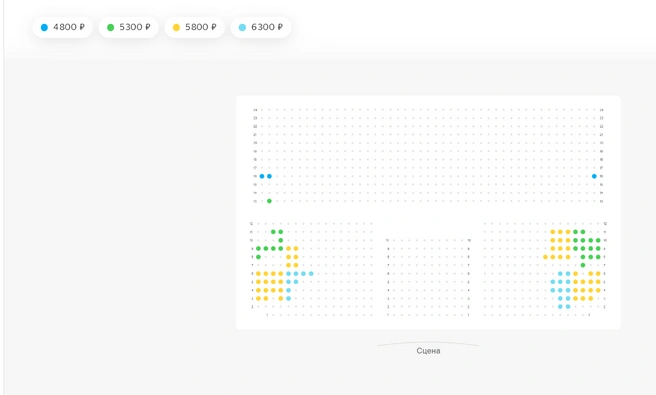Pick the light-blue seat in left block row 3
This screenshot has width=656, height=395.
pyautogui.click(x=288, y=298)
